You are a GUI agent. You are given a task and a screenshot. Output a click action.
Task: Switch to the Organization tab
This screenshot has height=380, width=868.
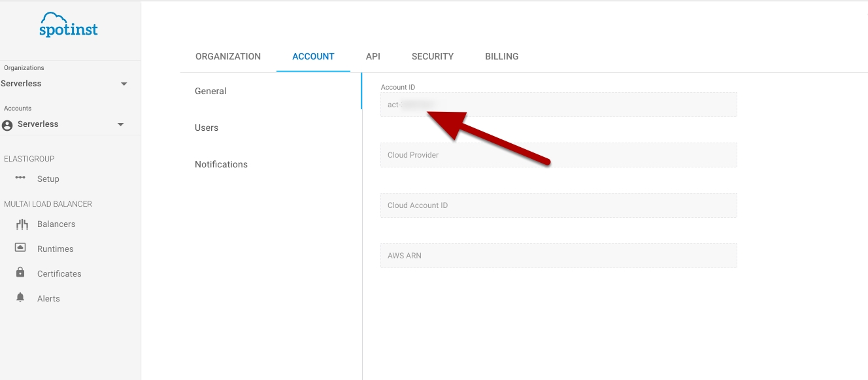tap(228, 57)
